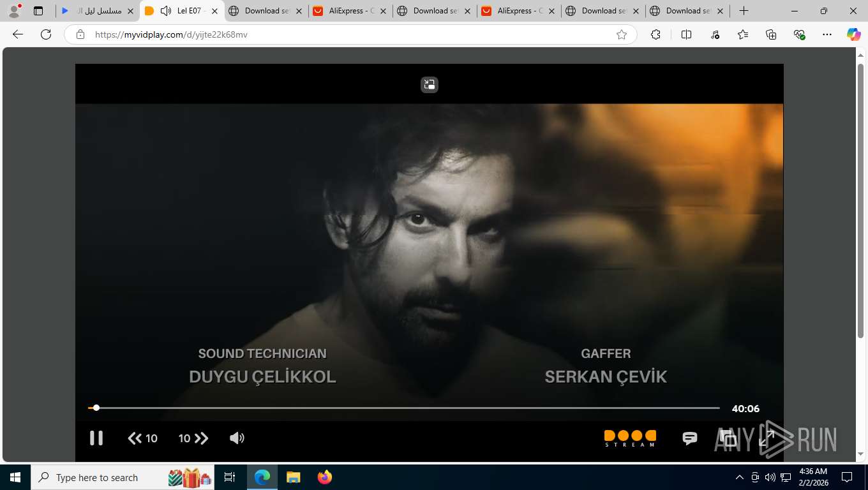This screenshot has width=868, height=490.
Task: Open the DoodStream logo link
Action: (630, 438)
